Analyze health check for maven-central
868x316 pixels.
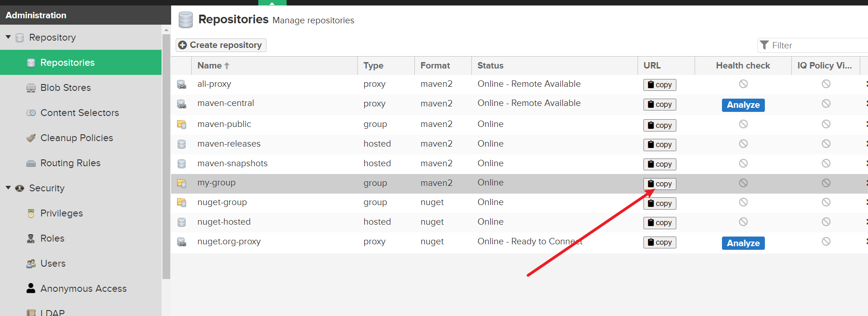tap(743, 105)
